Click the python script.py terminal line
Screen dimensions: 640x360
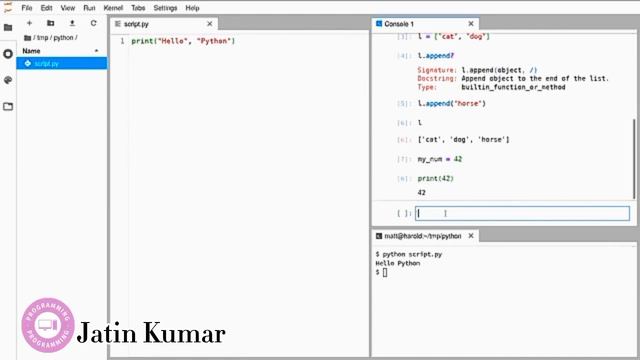point(409,254)
